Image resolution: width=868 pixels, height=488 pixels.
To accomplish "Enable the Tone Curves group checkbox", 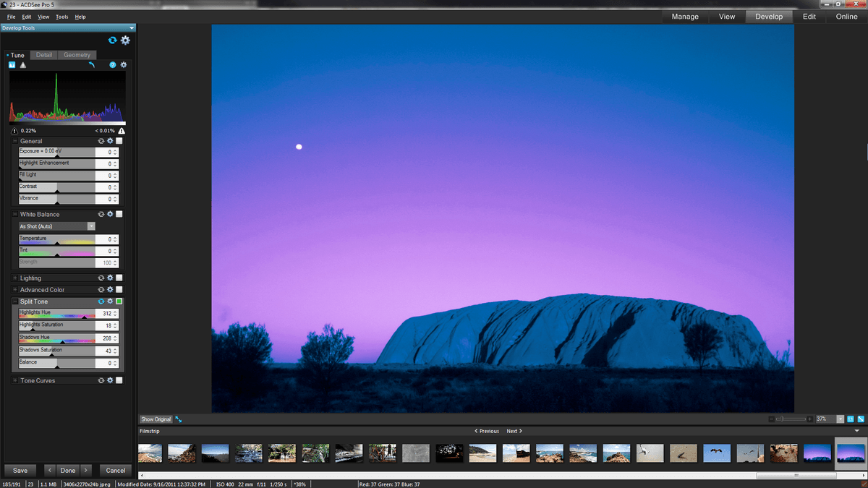I will (119, 380).
